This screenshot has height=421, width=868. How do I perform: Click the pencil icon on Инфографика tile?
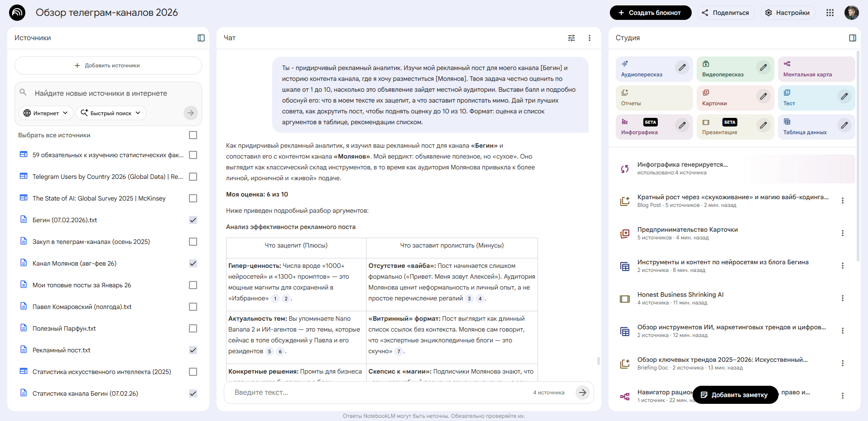(x=682, y=126)
